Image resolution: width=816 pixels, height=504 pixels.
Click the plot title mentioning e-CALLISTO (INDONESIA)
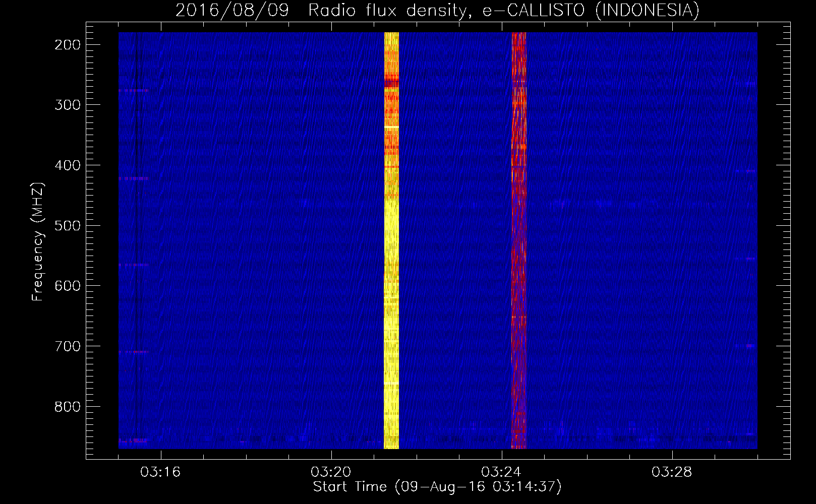pyautogui.click(x=437, y=10)
